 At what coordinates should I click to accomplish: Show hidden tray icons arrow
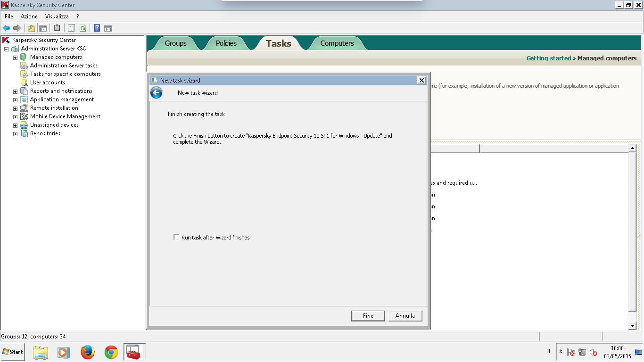(x=561, y=352)
